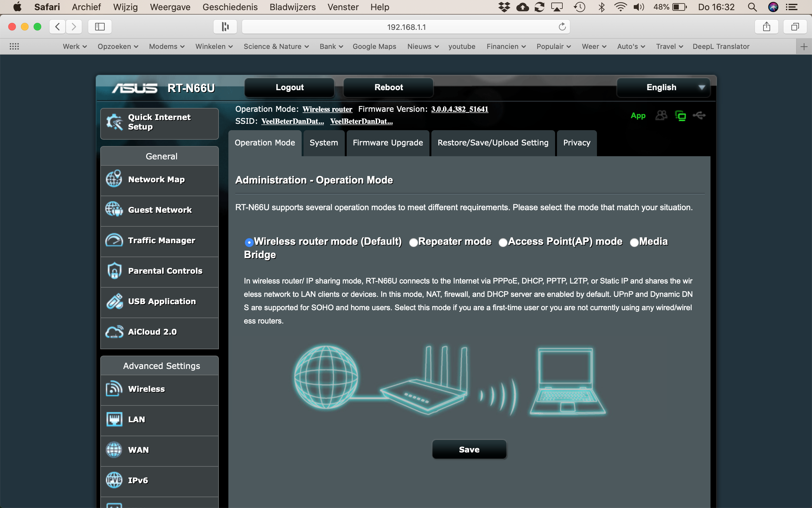Image resolution: width=812 pixels, height=508 pixels.
Task: Open the Bladwijzers menu
Action: [292, 7]
